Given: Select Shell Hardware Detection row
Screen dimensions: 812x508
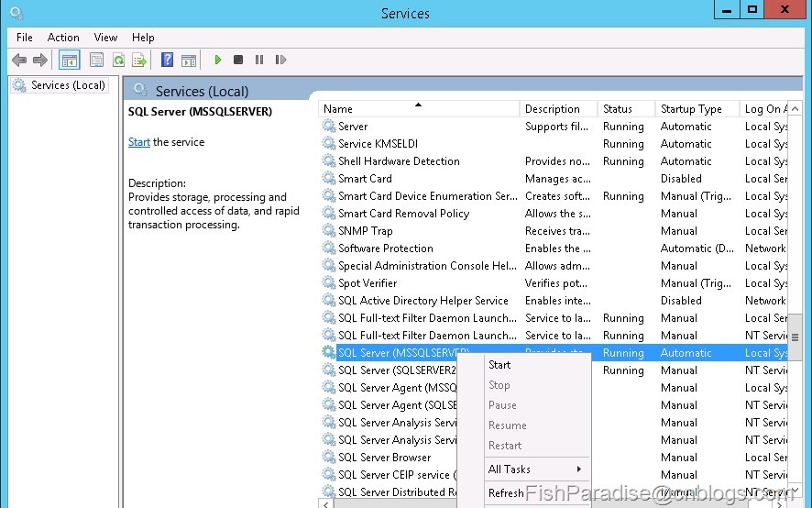Looking at the screenshot, I should coord(554,161).
